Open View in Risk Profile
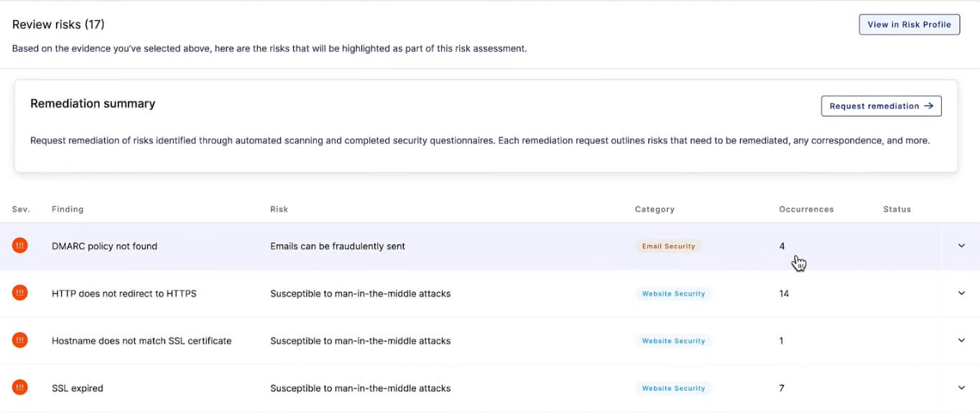 click(x=909, y=24)
